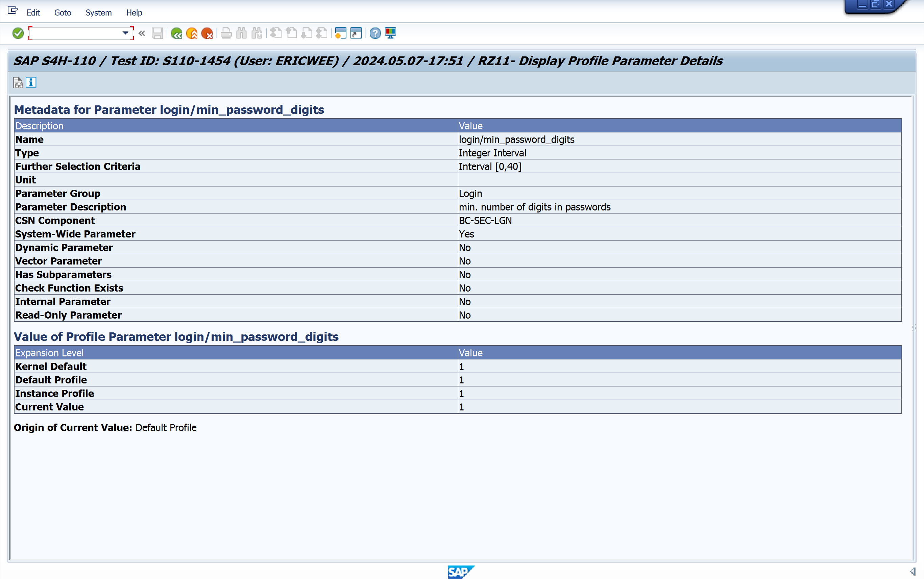The width and height of the screenshot is (924, 579).
Task: Click the green Back arrow icon
Action: 177,33
